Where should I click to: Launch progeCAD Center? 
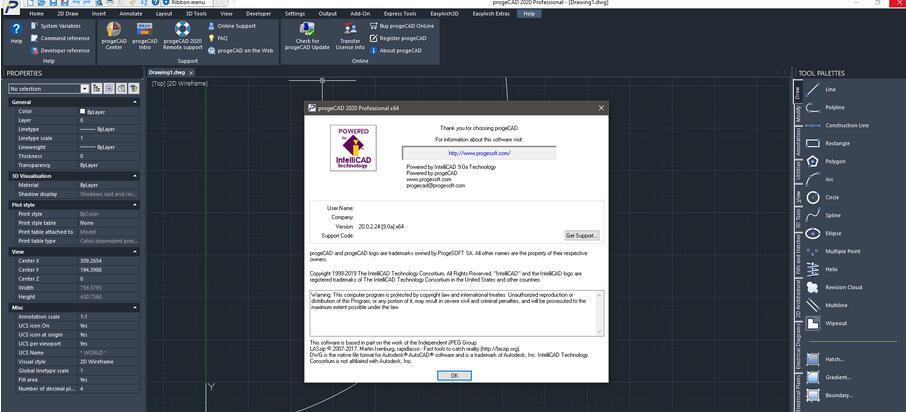(114, 36)
